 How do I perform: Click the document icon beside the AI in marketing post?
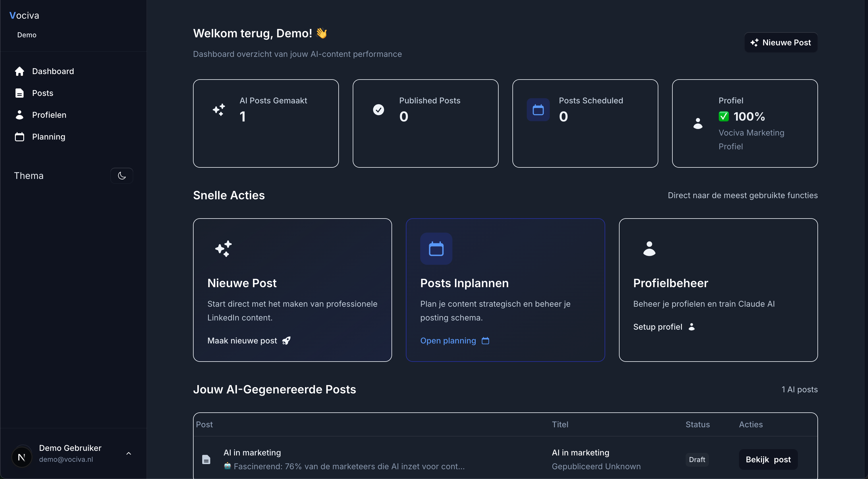(206, 459)
